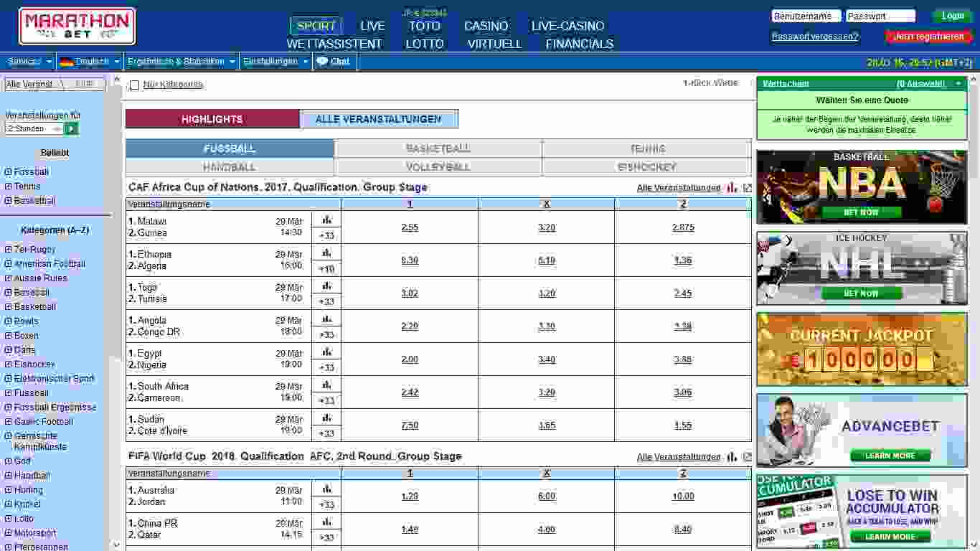Image resolution: width=980 pixels, height=551 pixels.
Task: Open the Lotto category in the sidebar
Action: point(24,519)
